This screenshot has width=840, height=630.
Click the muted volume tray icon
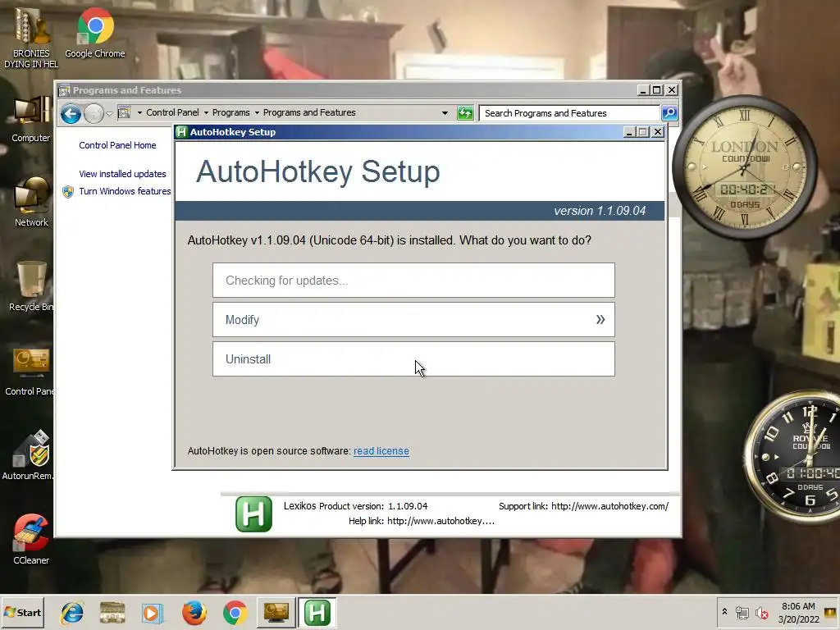(x=761, y=613)
